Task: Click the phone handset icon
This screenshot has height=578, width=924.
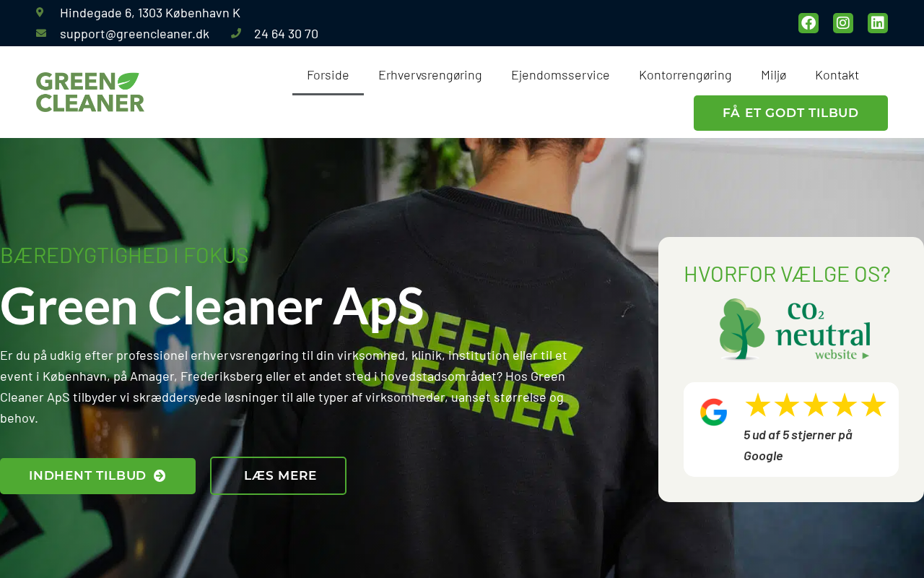Action: [x=236, y=33]
